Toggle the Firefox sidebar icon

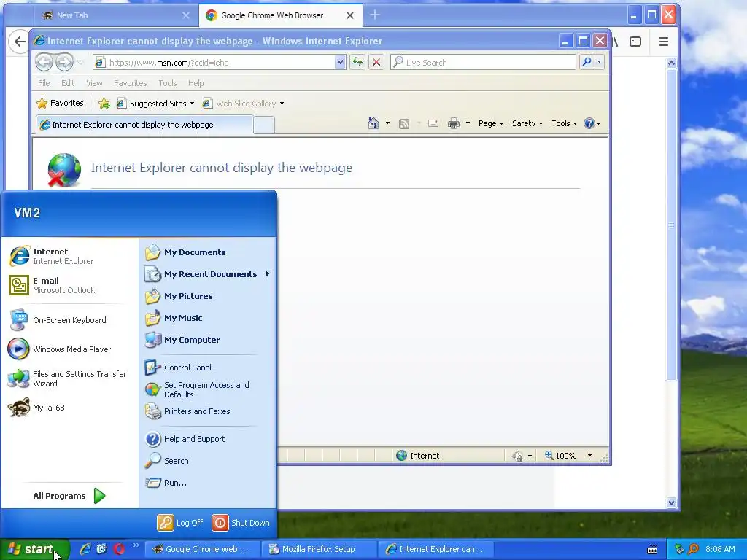click(x=635, y=42)
